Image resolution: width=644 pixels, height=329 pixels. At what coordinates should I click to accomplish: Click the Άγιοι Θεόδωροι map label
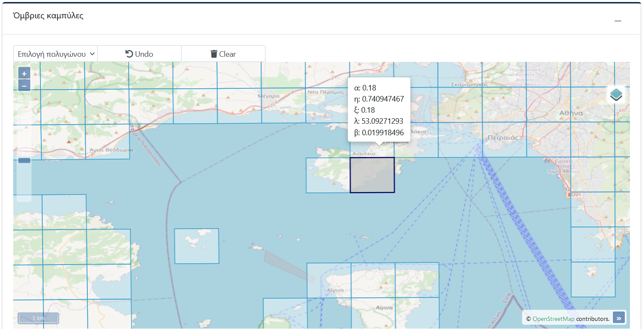tap(111, 150)
